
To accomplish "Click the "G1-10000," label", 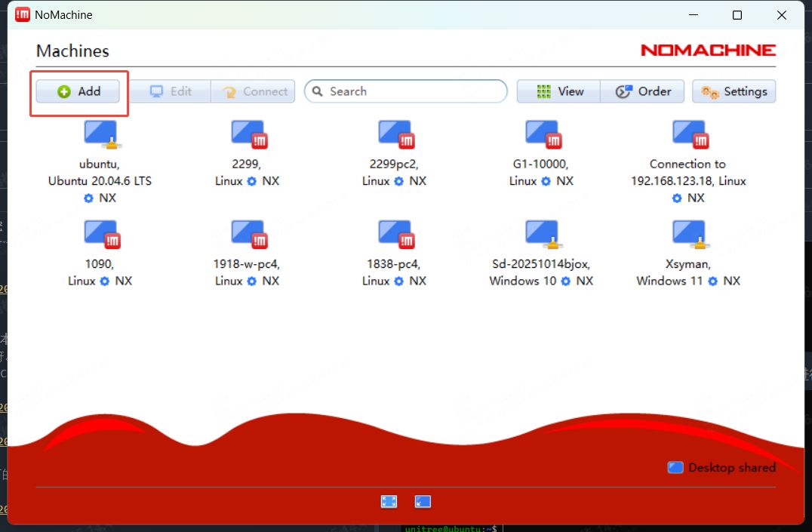I will point(540,165).
